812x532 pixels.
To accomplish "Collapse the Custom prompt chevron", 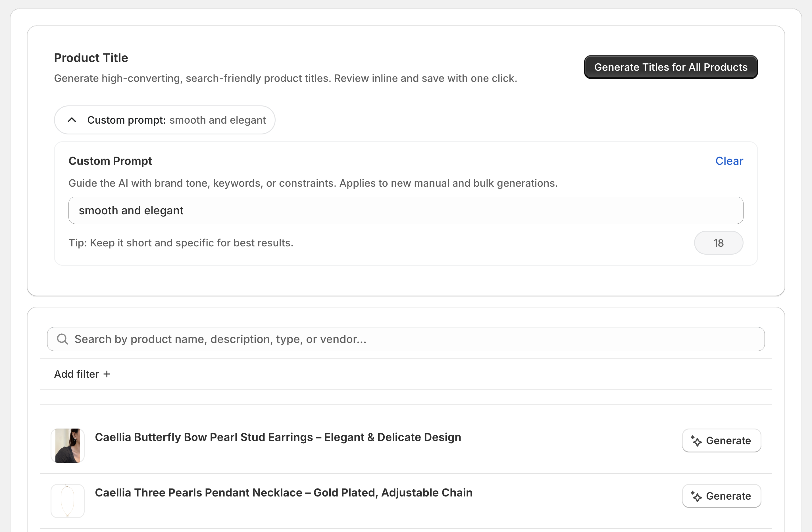I will click(72, 120).
